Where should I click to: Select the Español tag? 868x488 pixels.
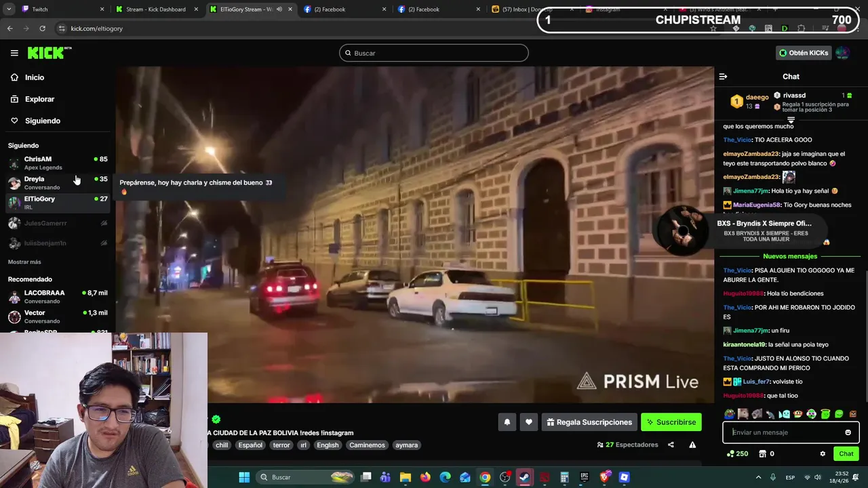point(250,445)
